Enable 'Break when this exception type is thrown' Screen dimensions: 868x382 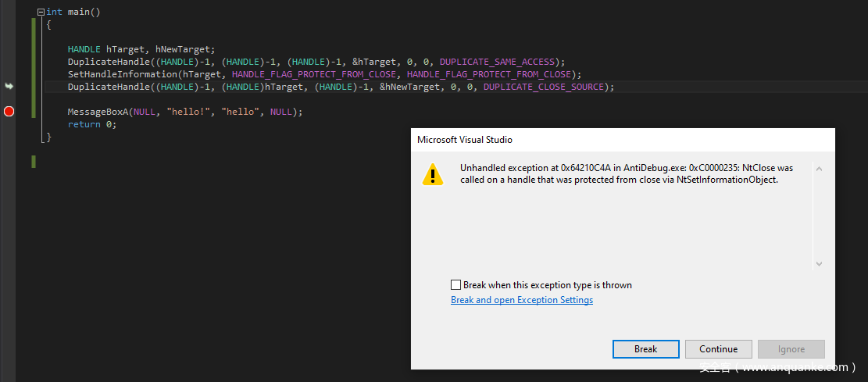[x=456, y=285]
